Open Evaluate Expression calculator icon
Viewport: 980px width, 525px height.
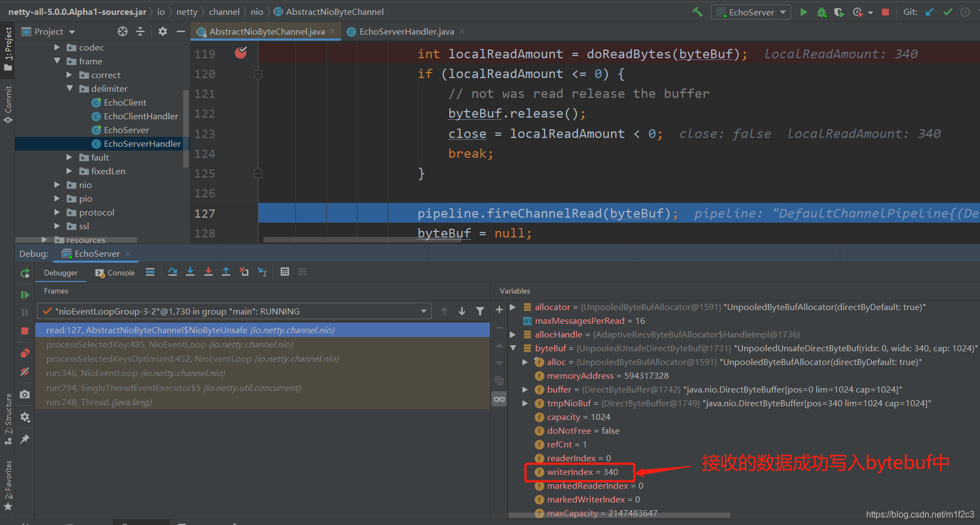pyautogui.click(x=285, y=272)
